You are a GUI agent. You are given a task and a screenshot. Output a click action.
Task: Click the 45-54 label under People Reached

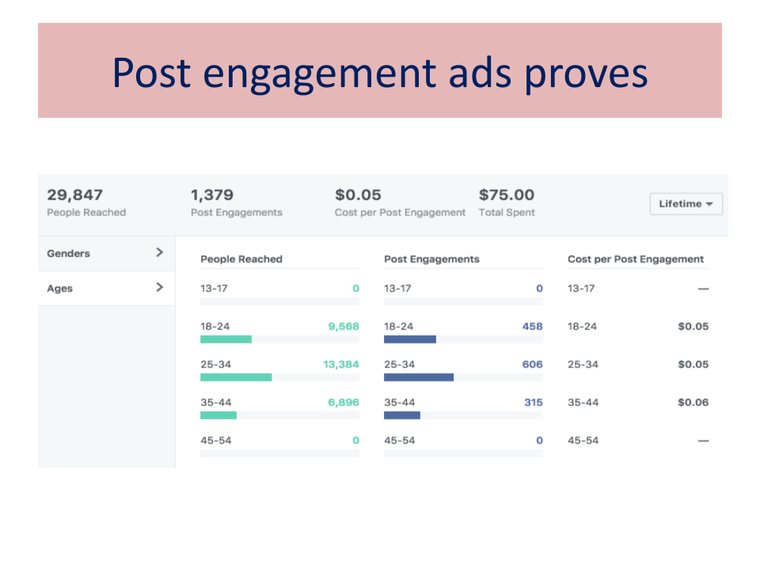tap(216, 441)
